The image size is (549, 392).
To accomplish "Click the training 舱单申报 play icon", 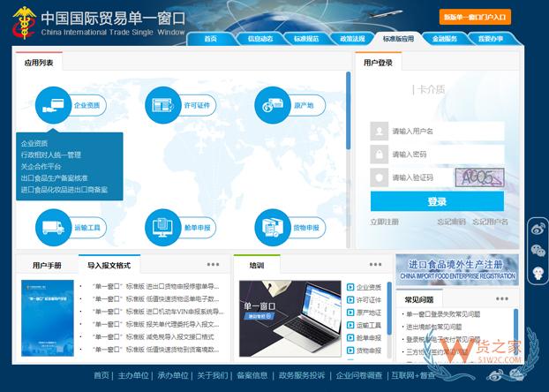I will click(350, 337).
